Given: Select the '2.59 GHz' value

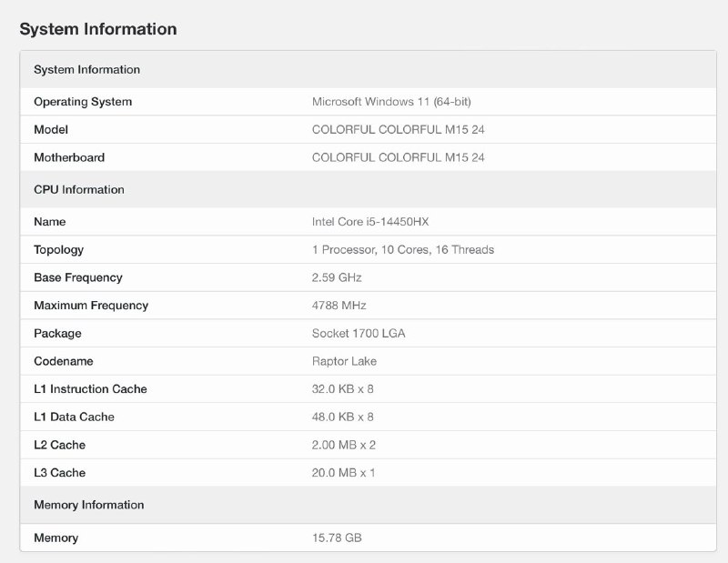Looking at the screenshot, I should pos(337,277).
